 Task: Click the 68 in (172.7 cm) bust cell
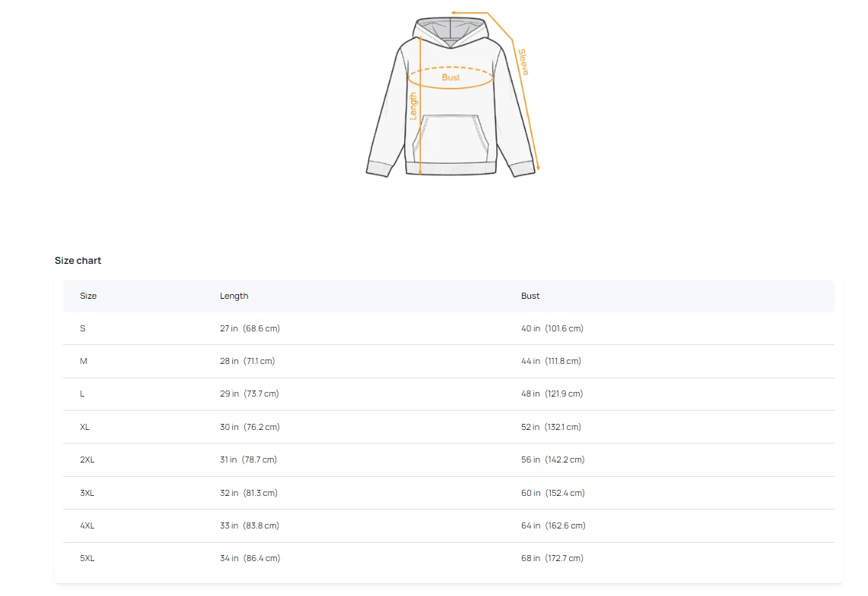[552, 558]
